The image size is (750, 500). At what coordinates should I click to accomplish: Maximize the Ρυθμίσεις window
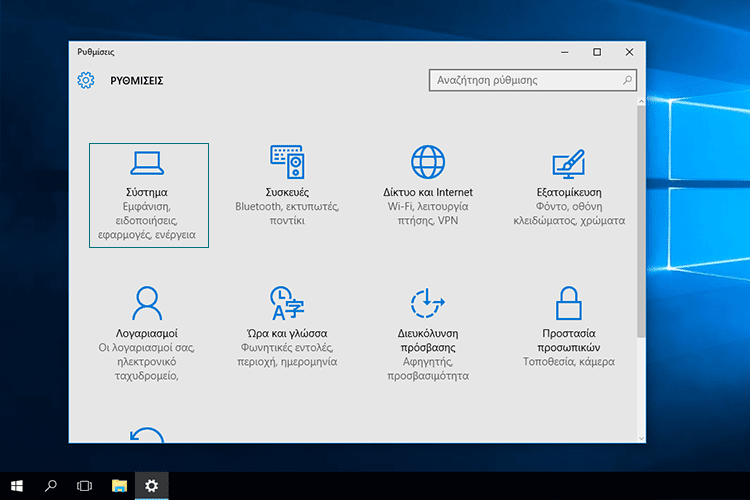(x=597, y=52)
